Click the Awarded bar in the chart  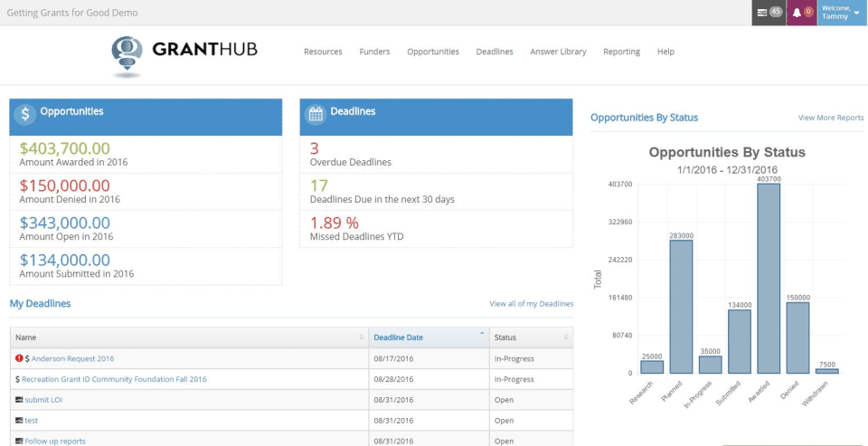tap(768, 280)
